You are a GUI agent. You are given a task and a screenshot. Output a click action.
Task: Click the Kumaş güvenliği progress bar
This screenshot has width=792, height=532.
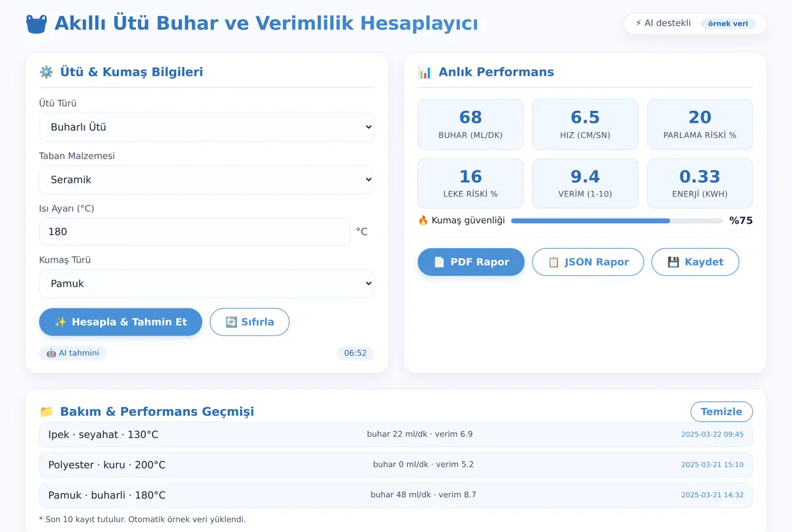pos(617,220)
